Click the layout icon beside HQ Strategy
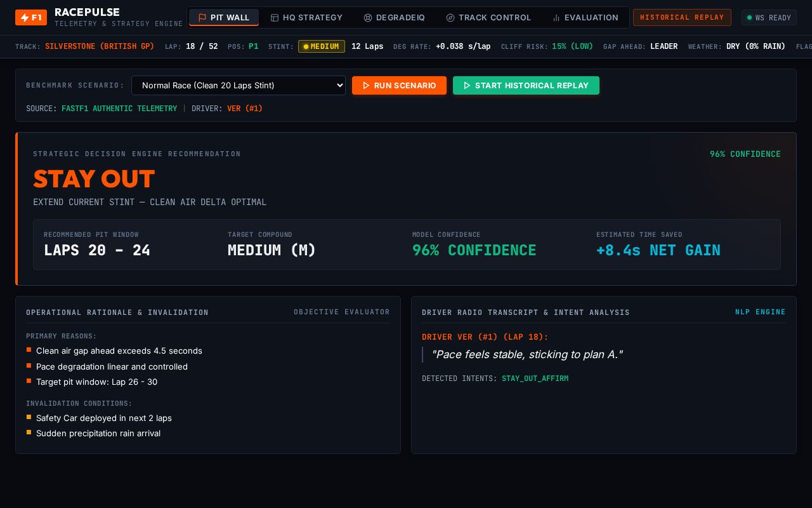This screenshot has width=812, height=508. [x=275, y=18]
